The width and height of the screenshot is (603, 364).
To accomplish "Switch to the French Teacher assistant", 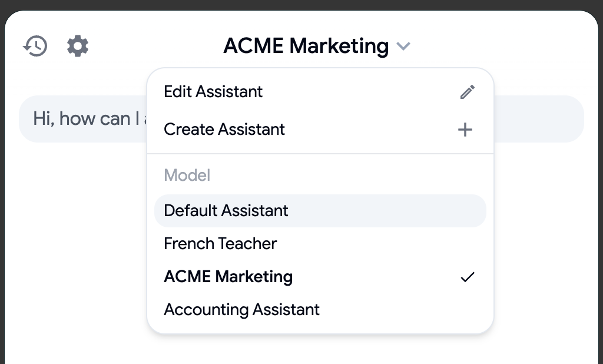I will point(220,244).
